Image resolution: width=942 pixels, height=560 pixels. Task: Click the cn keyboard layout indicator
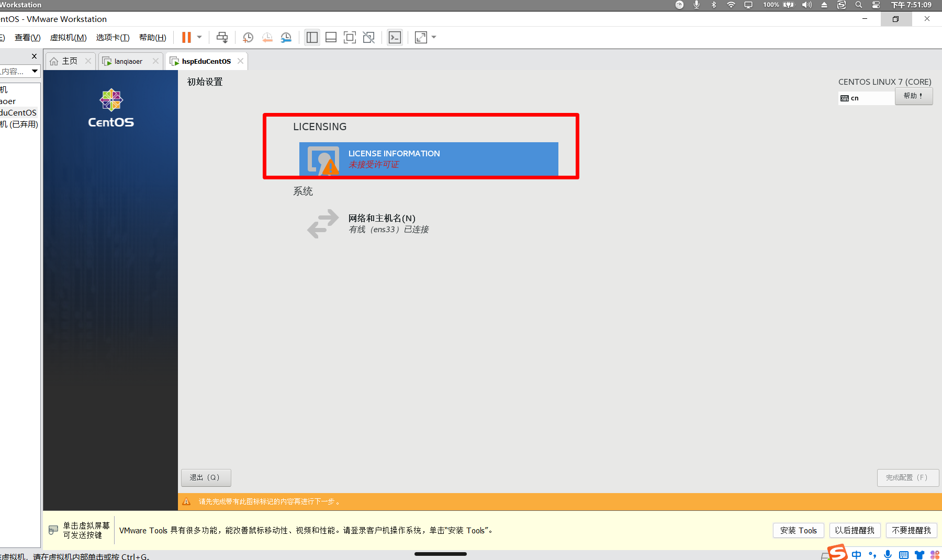coord(866,98)
